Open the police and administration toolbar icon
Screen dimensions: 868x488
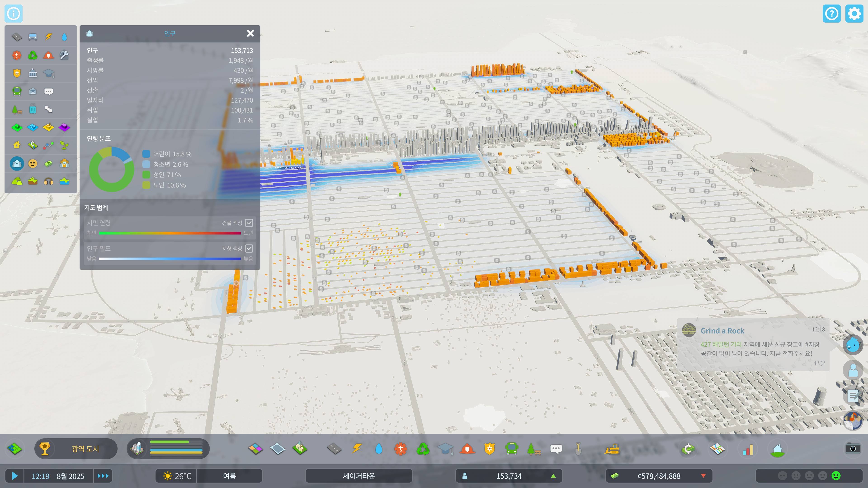pyautogui.click(x=489, y=449)
